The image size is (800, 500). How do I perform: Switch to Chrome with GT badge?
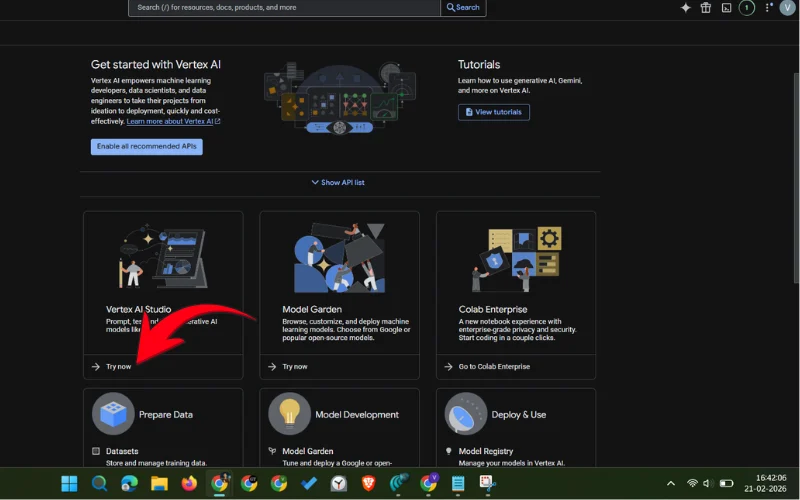(x=249, y=484)
